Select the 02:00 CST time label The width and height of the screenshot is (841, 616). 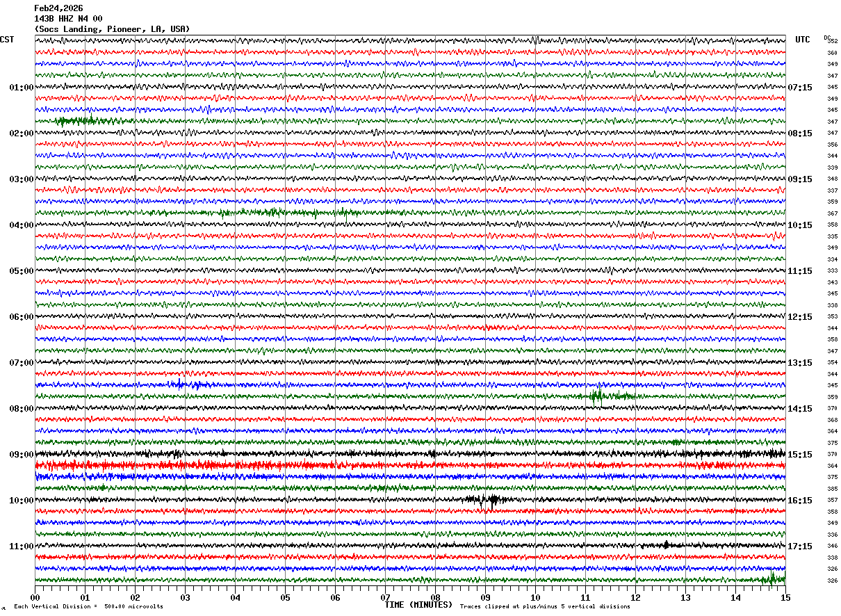(22, 133)
